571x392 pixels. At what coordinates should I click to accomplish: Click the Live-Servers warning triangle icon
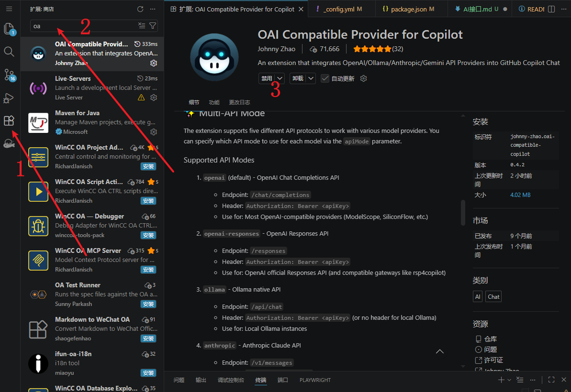click(141, 98)
